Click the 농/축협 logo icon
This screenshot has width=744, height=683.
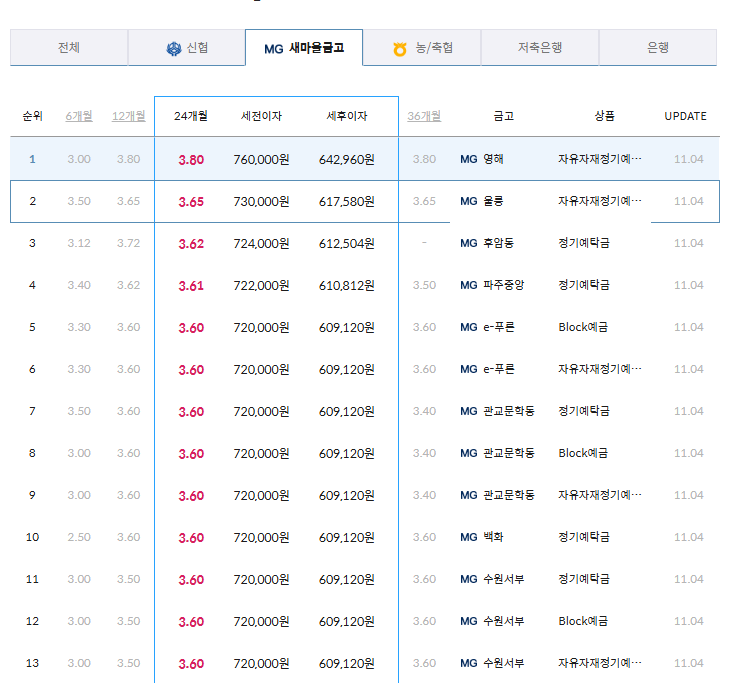400,49
